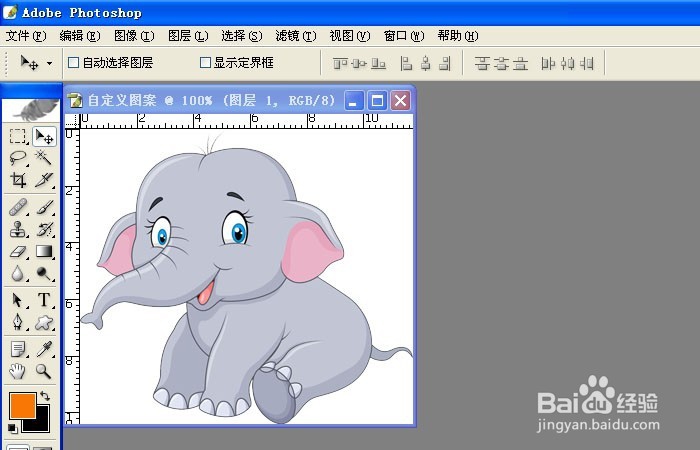Distribute top edges of layers
Screen dimensions: 700x450
[x=482, y=64]
